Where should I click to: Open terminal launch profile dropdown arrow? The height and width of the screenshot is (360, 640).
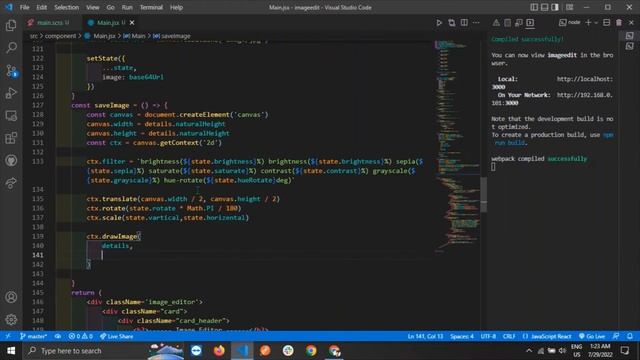[x=596, y=23]
